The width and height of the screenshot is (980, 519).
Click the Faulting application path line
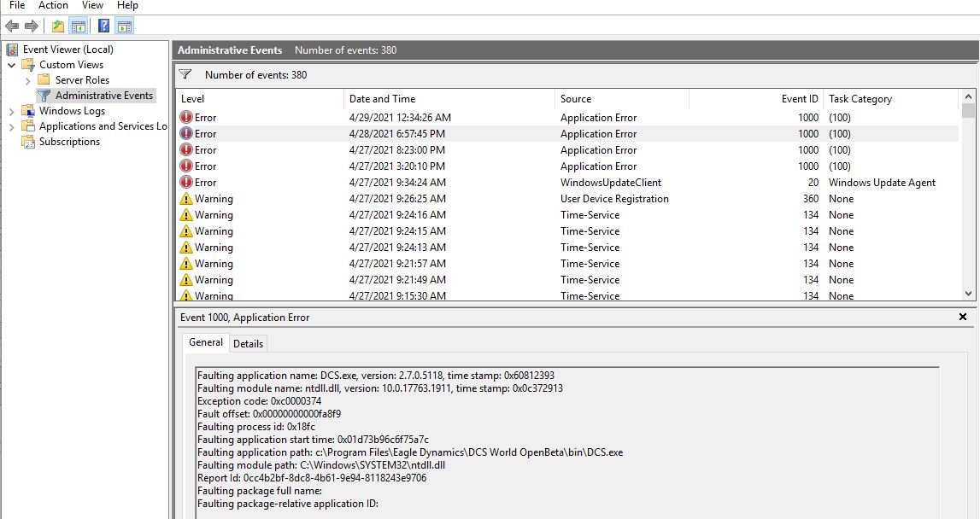pos(410,452)
